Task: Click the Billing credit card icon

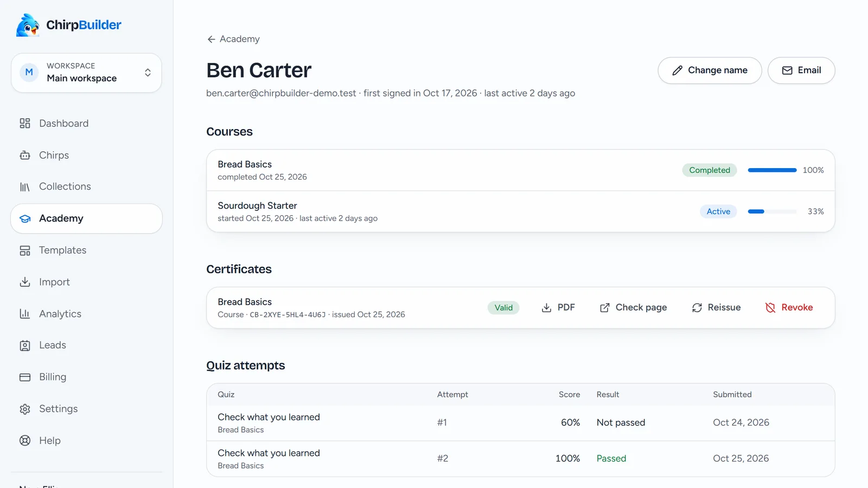Action: (x=25, y=377)
